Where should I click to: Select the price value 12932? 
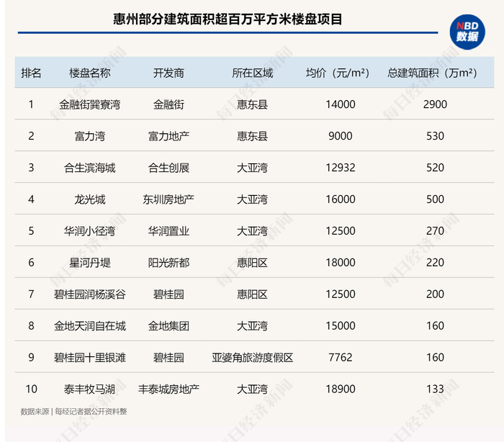[x=341, y=168]
